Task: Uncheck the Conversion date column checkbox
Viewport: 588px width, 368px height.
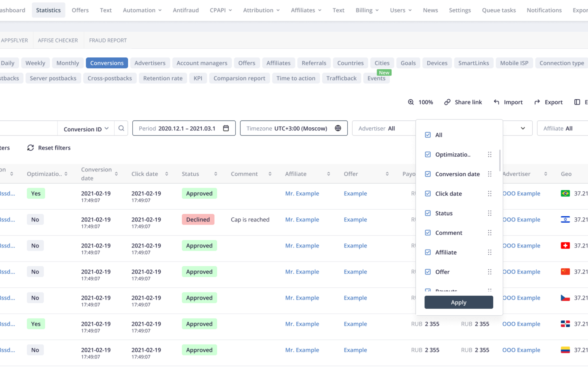Action: [428, 174]
